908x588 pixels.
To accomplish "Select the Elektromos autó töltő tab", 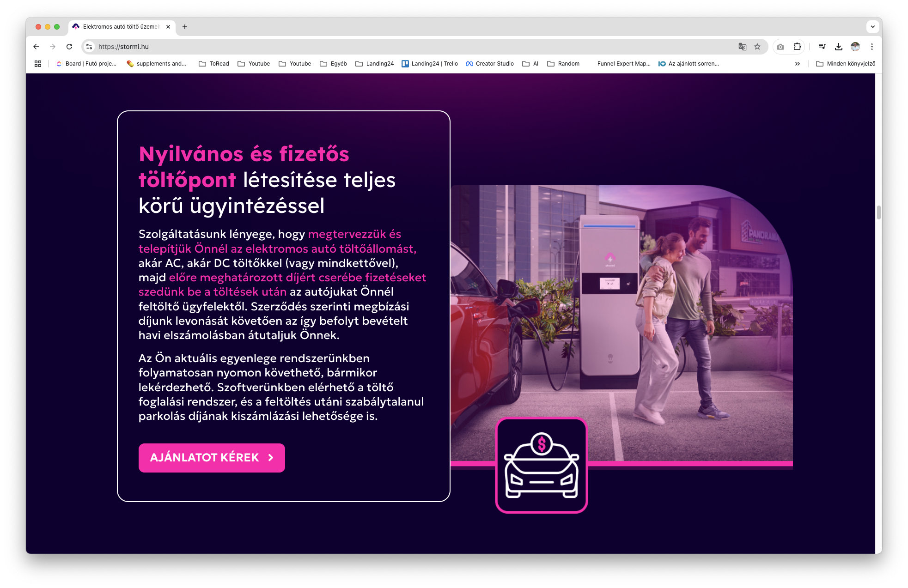I will 119,27.
